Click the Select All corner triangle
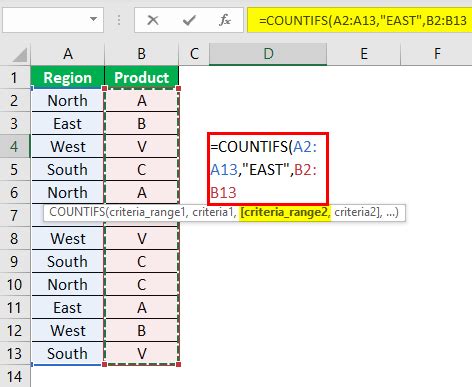This screenshot has height=387, width=472. pos(20,55)
